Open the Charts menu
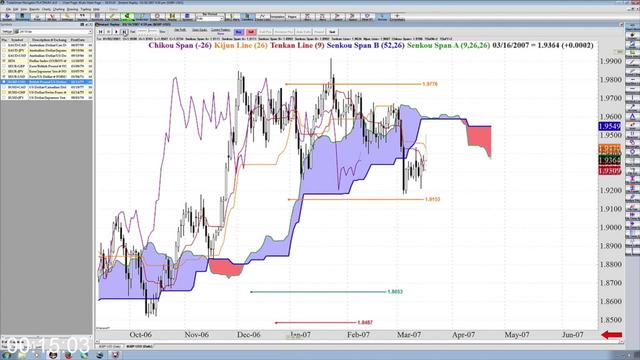The height and width of the screenshot is (360, 640). (46, 9)
